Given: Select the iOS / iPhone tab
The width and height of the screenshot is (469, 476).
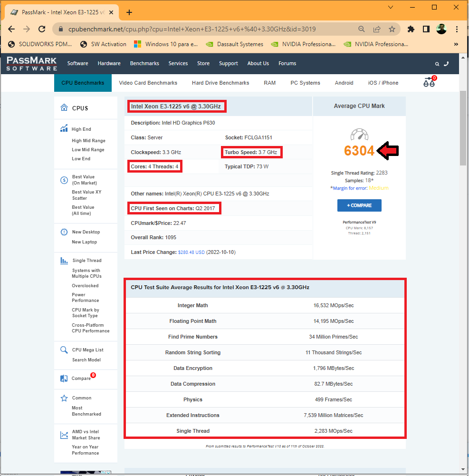Looking at the screenshot, I should tap(383, 83).
